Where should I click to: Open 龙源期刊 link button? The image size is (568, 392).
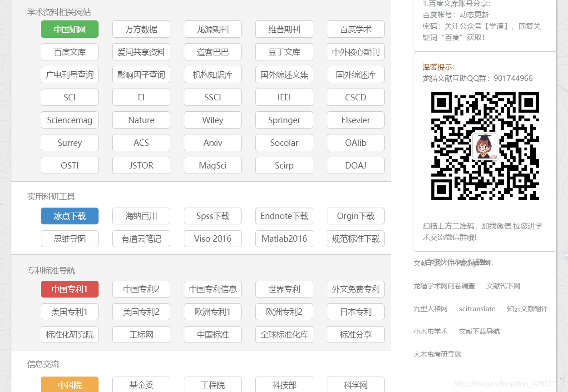point(212,29)
